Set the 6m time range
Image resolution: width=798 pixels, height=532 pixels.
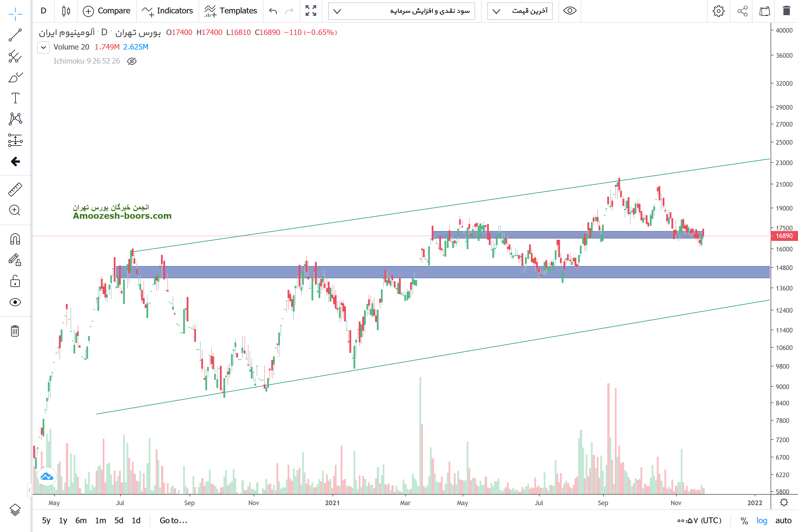coord(81,520)
